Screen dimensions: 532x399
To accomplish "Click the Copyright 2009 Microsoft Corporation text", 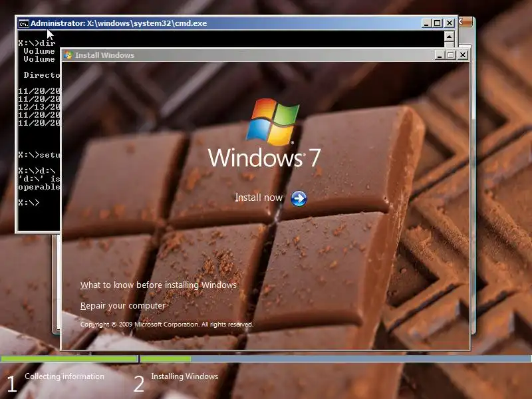I will (167, 325).
